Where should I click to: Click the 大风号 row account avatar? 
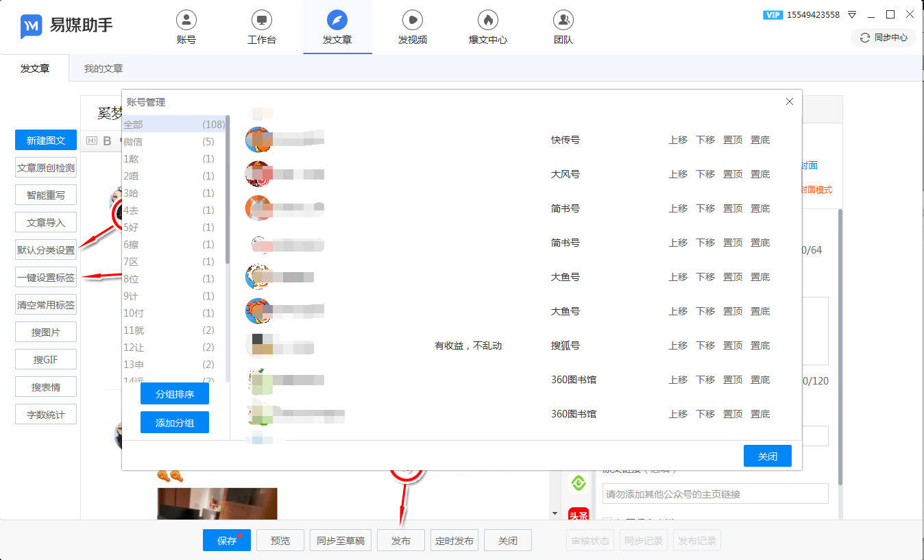click(x=258, y=173)
